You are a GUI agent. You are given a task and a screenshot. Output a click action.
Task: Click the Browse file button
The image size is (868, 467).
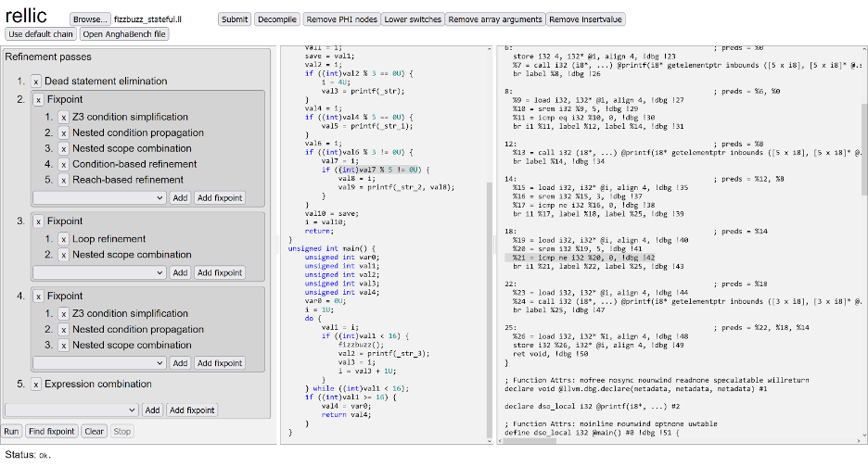pyautogui.click(x=90, y=19)
